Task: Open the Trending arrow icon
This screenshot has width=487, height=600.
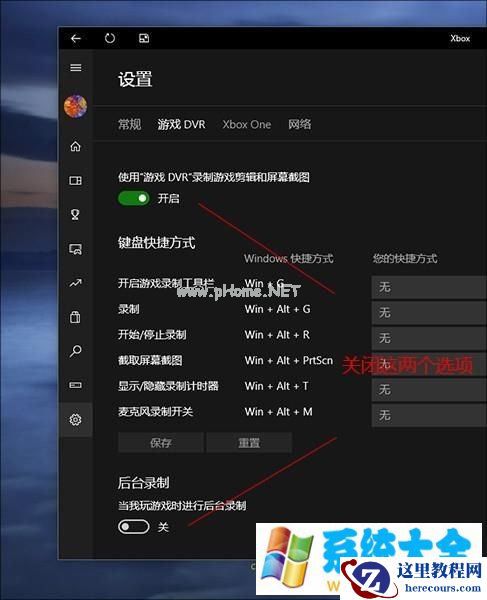Action: pos(75,283)
